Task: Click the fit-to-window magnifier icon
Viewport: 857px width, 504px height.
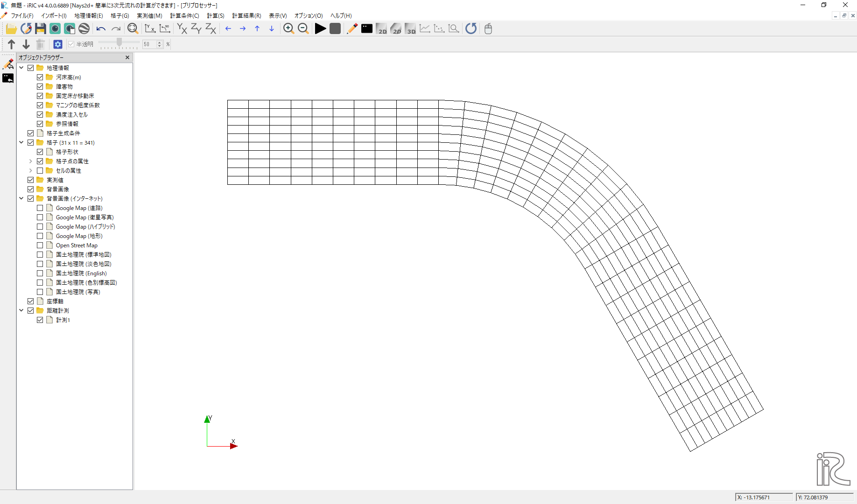Action: tap(133, 29)
